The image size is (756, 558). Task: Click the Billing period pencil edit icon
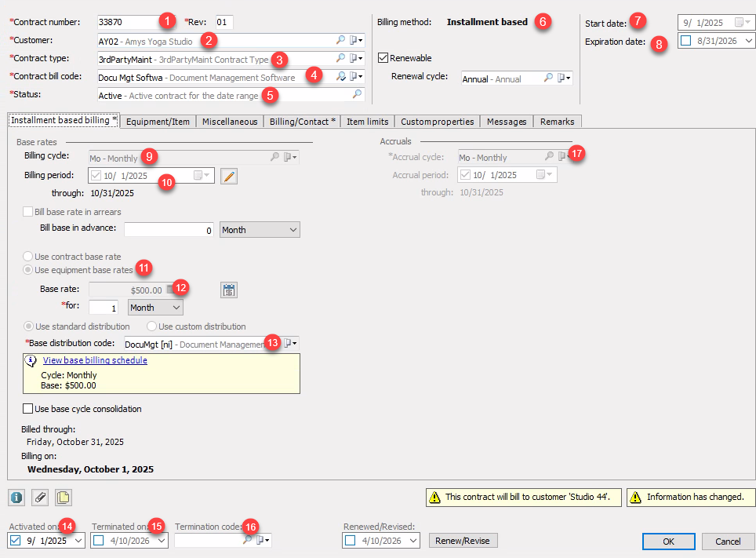(x=229, y=176)
